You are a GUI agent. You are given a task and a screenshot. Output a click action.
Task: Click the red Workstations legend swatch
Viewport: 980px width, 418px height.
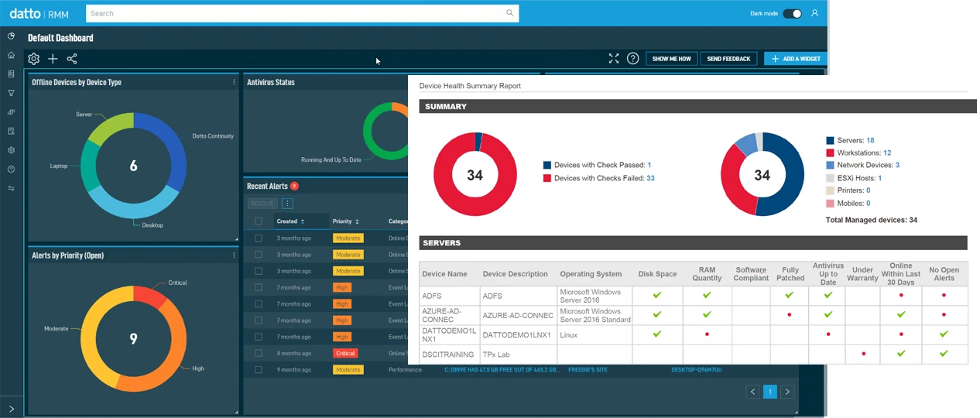tap(830, 153)
